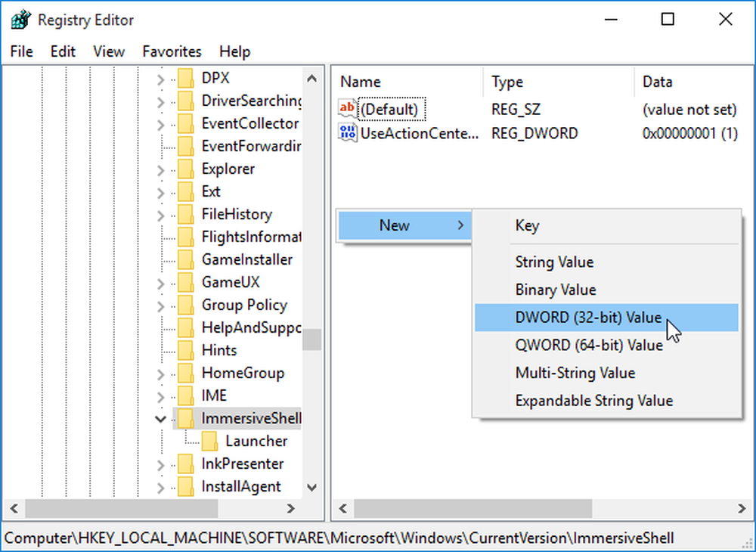Screen dimensions: 756x552
Task: Click the Group Policy folder icon
Action: tap(185, 305)
